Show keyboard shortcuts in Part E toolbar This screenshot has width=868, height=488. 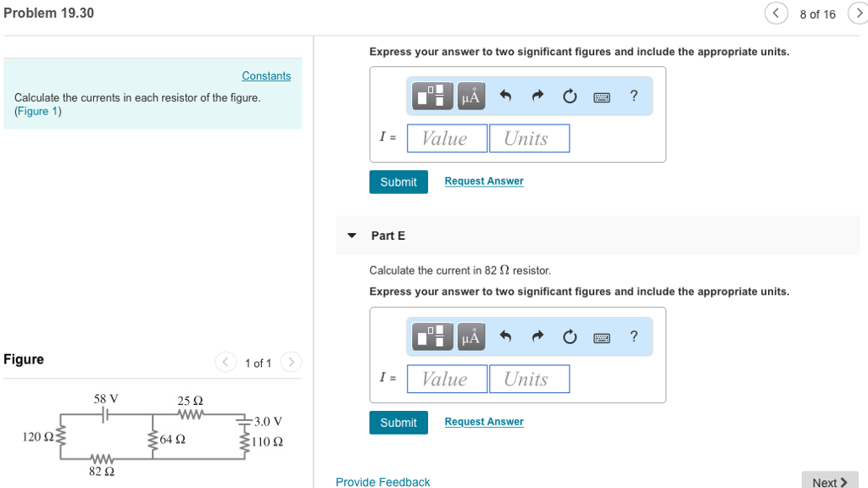tap(602, 337)
